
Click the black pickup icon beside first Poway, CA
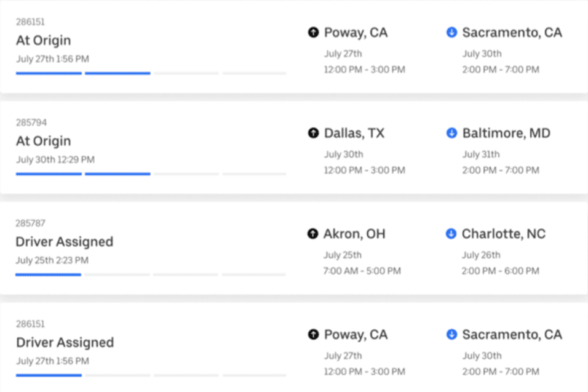click(314, 32)
